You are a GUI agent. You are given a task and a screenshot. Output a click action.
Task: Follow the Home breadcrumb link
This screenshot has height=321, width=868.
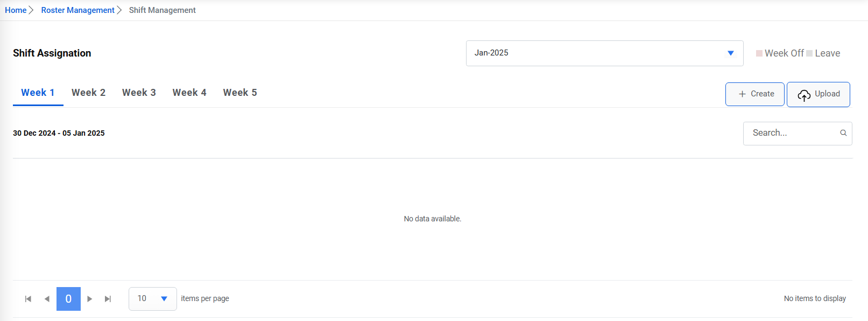coord(16,10)
